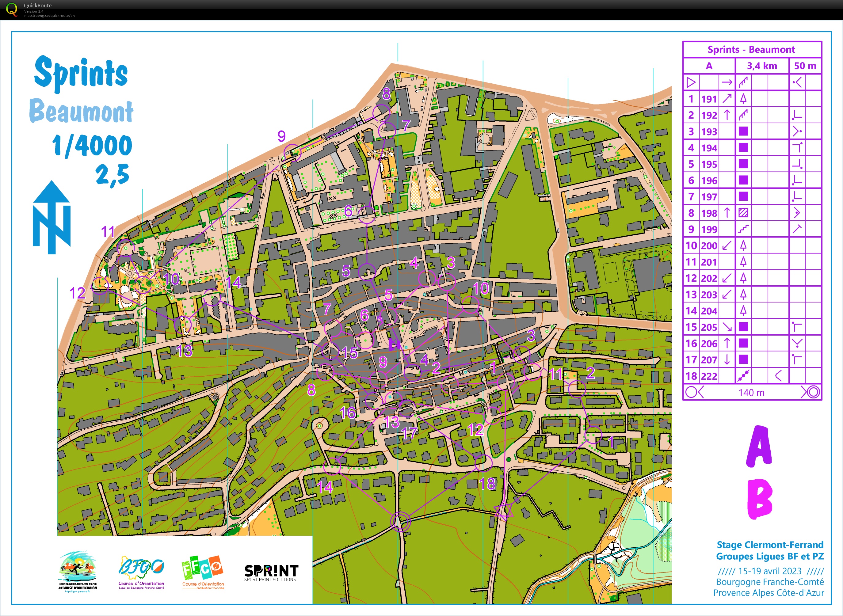The width and height of the screenshot is (843, 616).
Task: Click the QuickRoute title text
Action: (38, 6)
